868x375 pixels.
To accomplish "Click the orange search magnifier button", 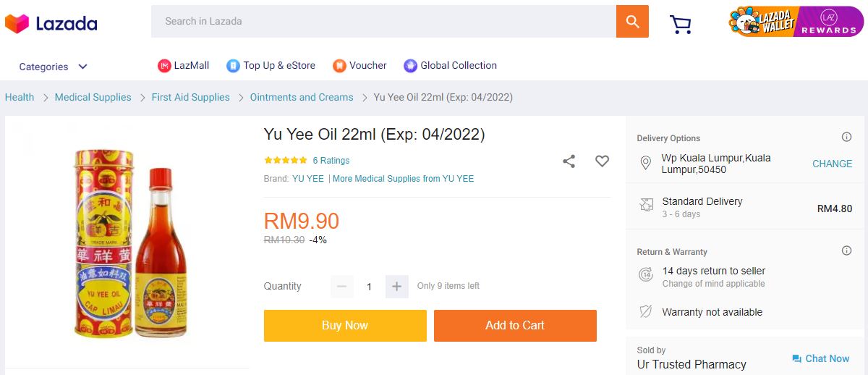I will coord(632,22).
